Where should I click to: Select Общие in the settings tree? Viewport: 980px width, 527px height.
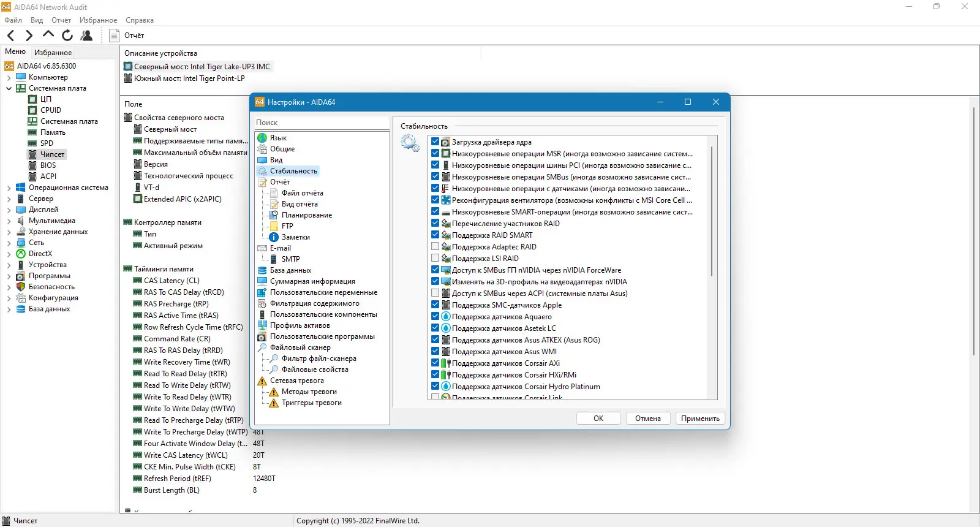[282, 149]
